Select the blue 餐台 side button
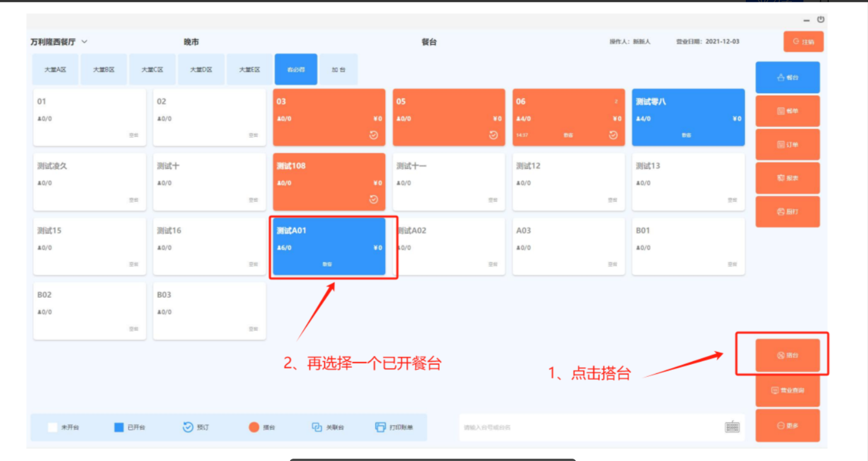The height and width of the screenshot is (461, 868). point(787,77)
